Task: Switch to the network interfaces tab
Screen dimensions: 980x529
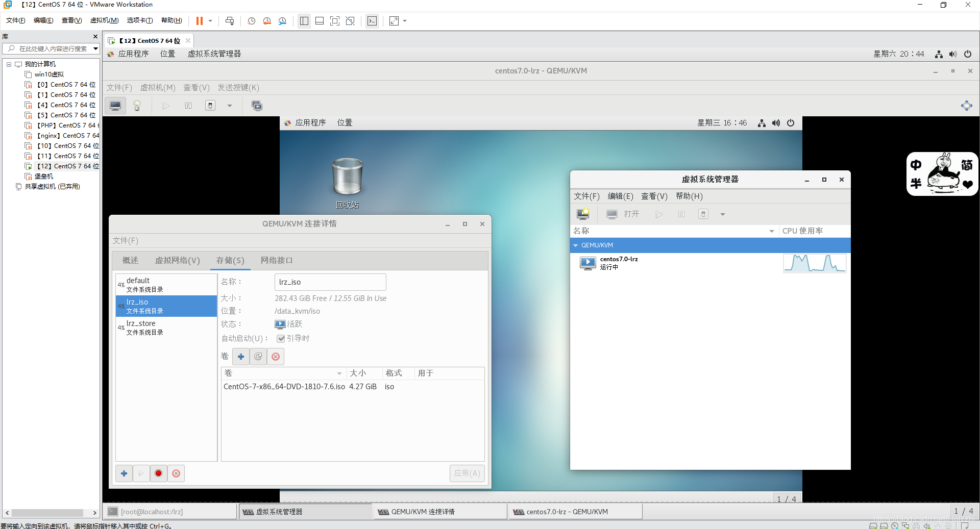Action: [x=277, y=261]
